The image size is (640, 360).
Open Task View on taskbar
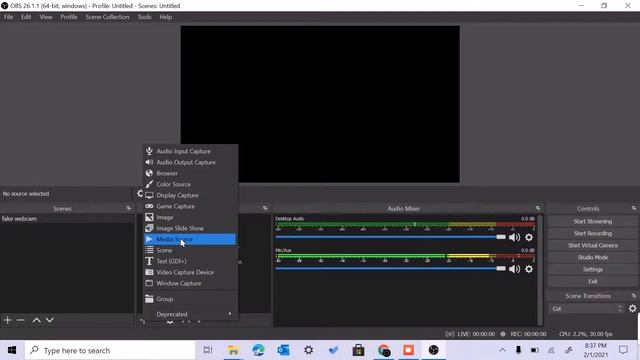(x=208, y=350)
